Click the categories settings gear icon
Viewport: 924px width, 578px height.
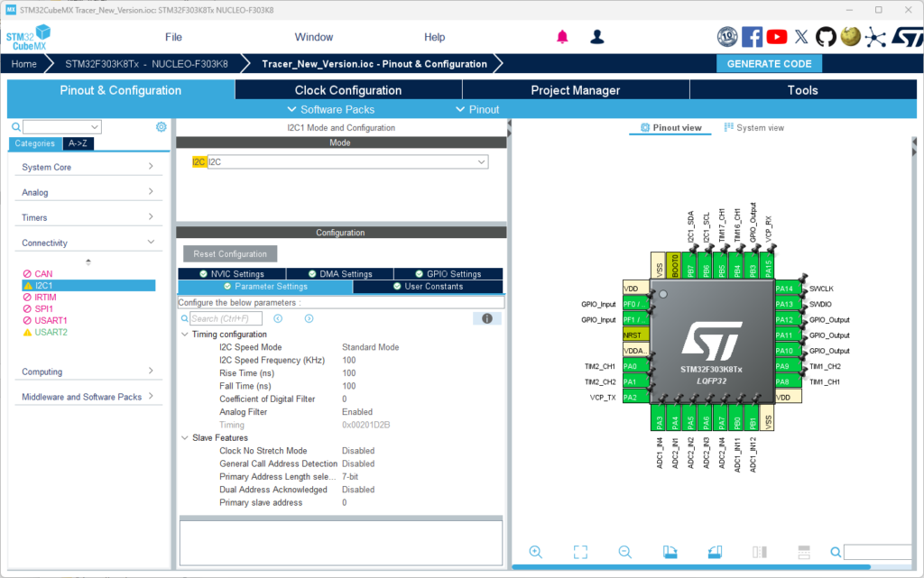tap(161, 127)
